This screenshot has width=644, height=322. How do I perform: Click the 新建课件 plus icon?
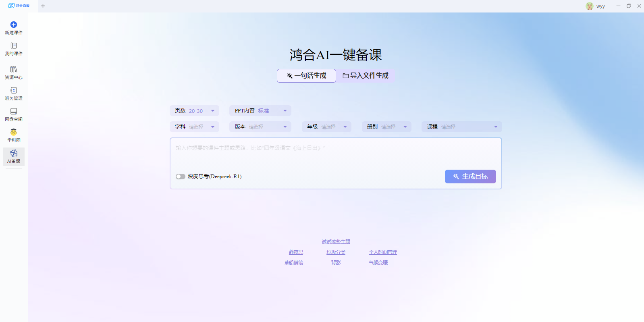14,25
